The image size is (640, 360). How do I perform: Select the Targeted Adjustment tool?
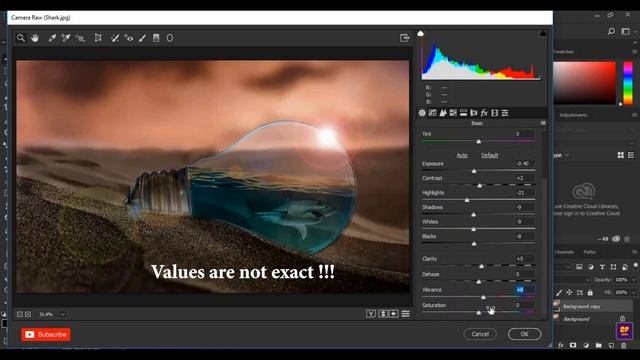pos(80,38)
